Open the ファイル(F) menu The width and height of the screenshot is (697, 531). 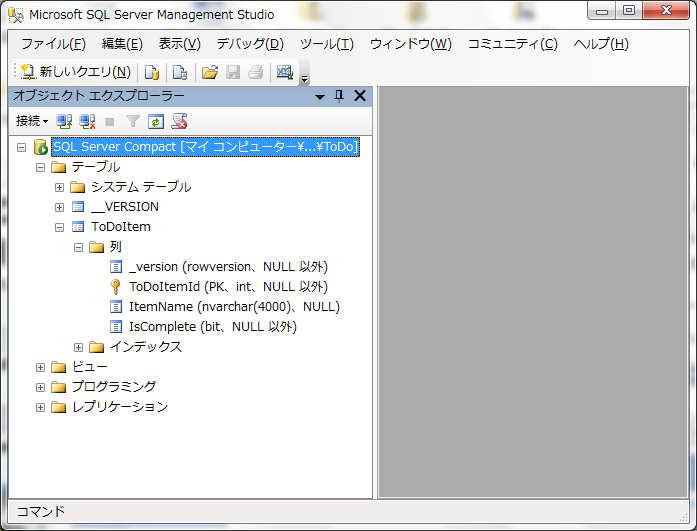pos(53,44)
